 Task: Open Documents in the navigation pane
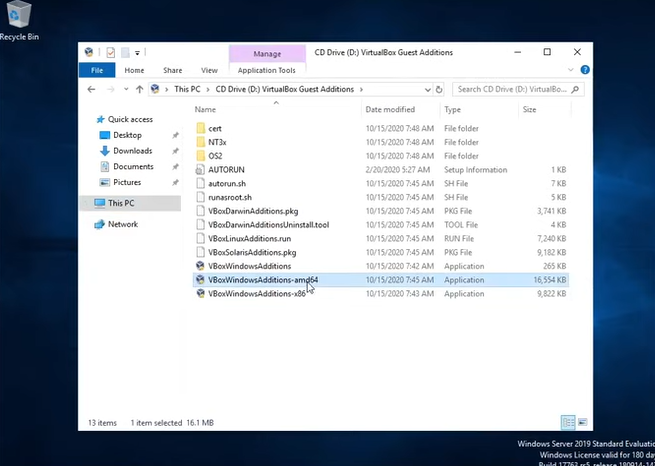(x=133, y=167)
